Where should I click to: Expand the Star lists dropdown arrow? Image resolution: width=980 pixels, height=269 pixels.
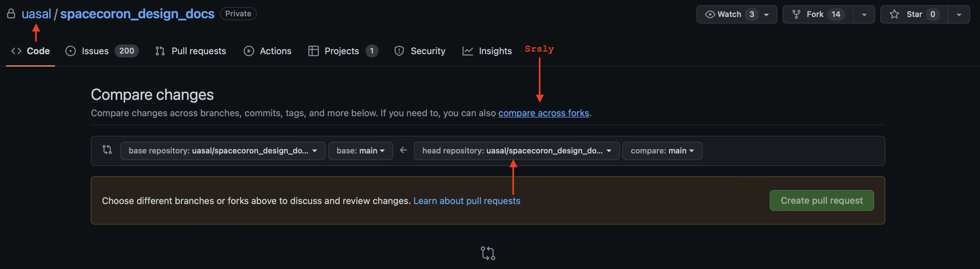click(x=959, y=14)
